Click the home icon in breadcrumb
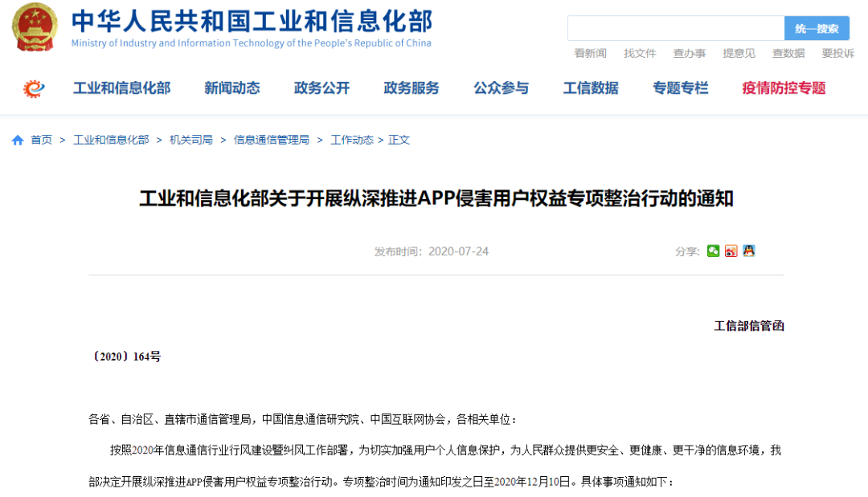Screen dimensions: 868x497 coord(18,140)
